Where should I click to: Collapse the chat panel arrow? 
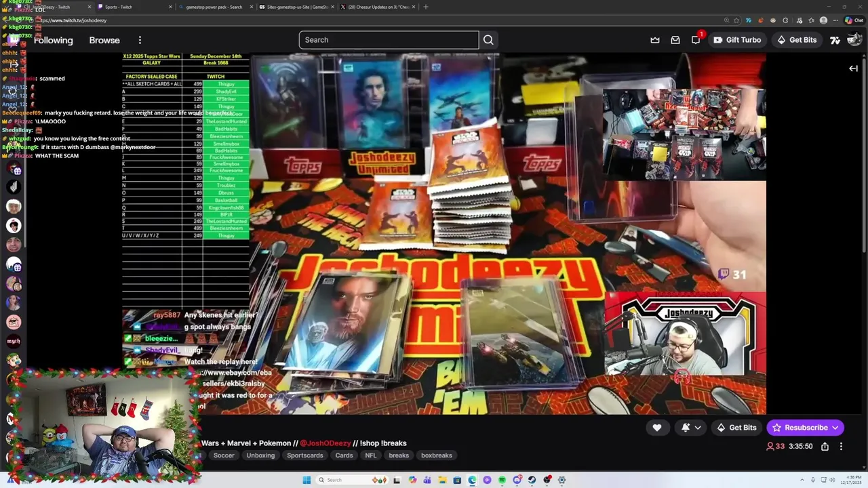853,68
